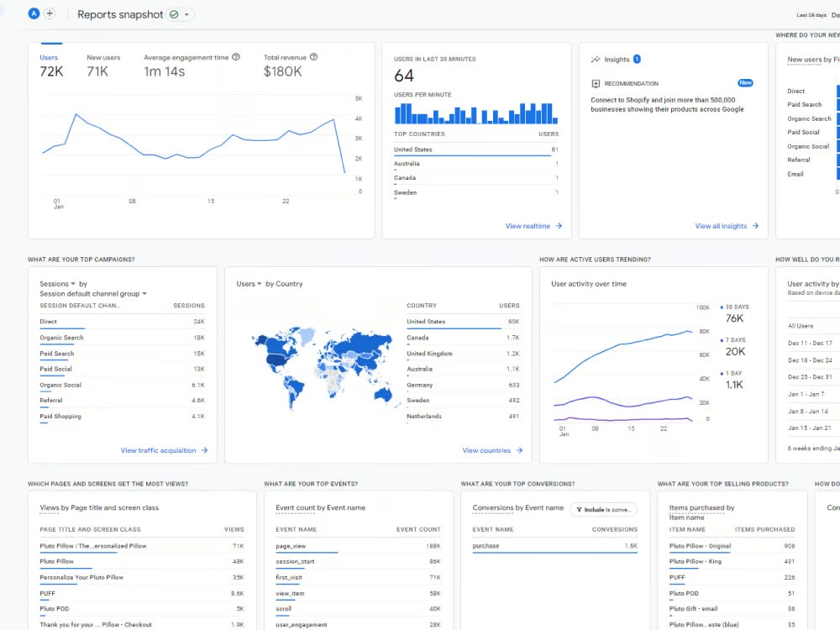
Task: Click the Conversions by Event name heading
Action: pos(518,508)
